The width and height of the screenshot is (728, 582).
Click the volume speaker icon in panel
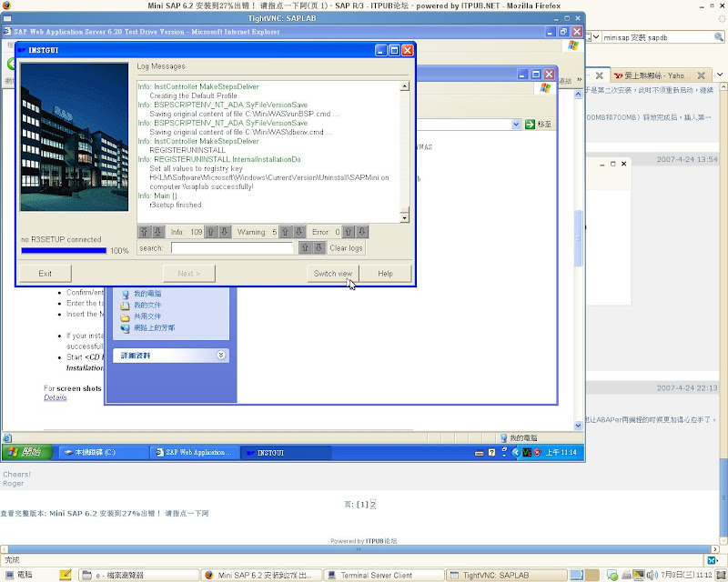[x=652, y=575]
